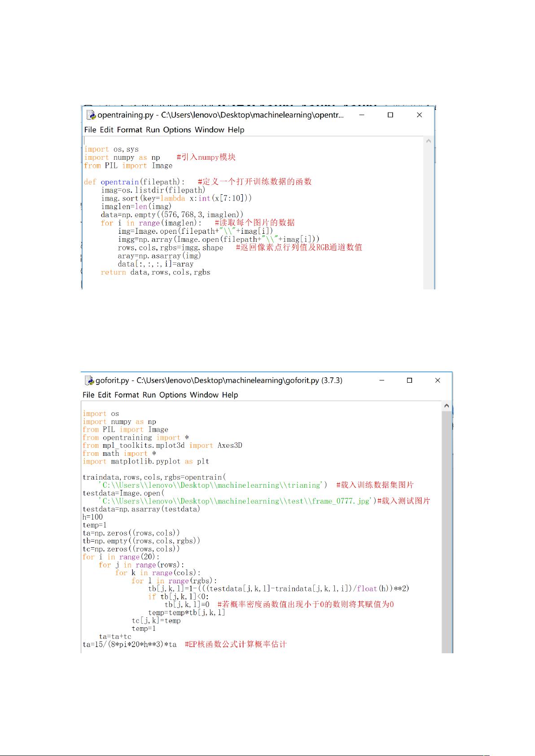Open Window menu in goforit.py window

[204, 395]
